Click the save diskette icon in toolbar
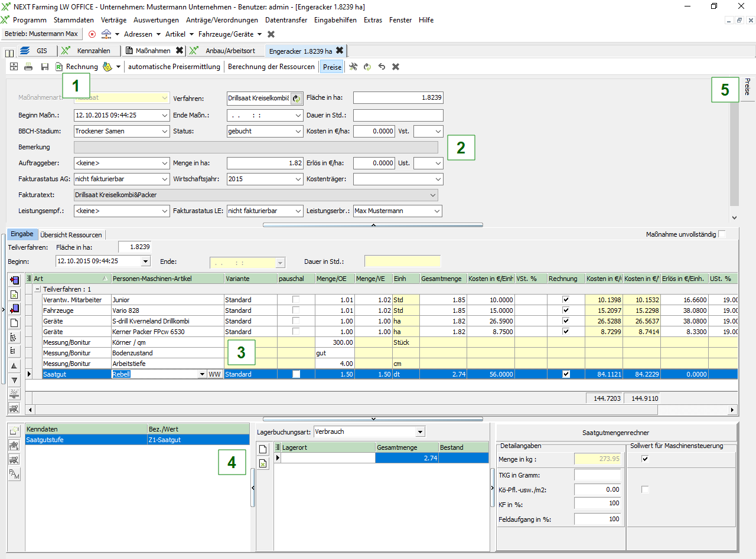The image size is (756, 559). [x=44, y=67]
